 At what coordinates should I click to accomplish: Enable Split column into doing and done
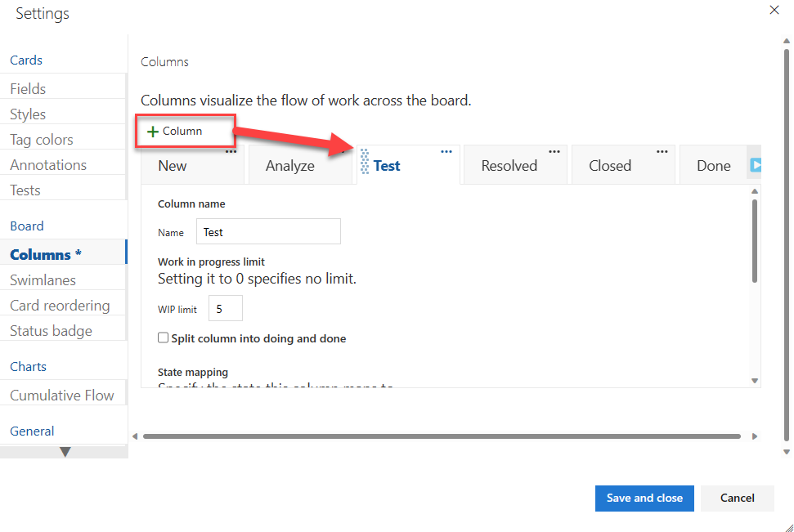point(163,338)
